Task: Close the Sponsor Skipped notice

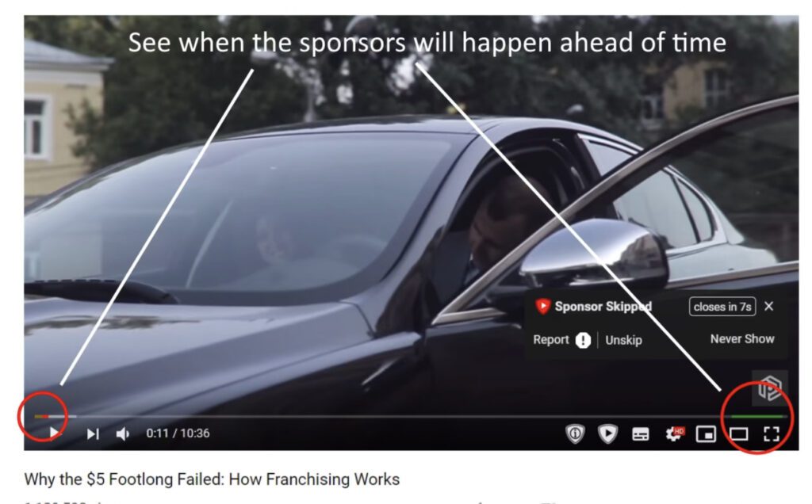Action: click(x=769, y=307)
